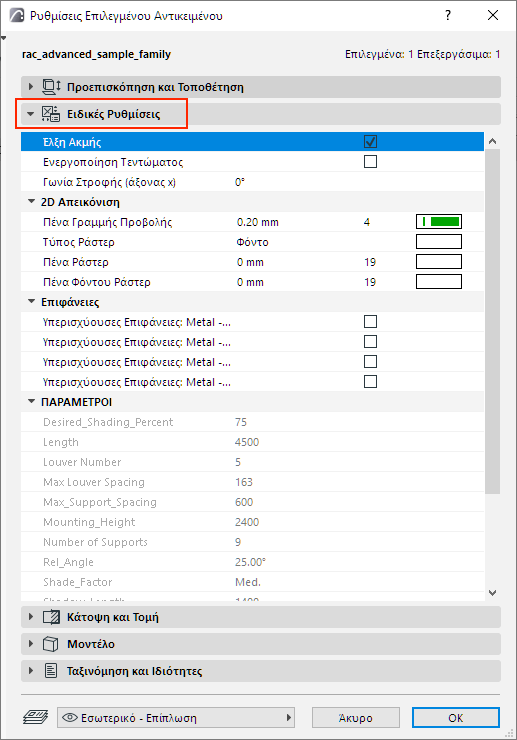This screenshot has height=740, width=517.
Task: Click the Archicad logo icon in title bar
Action: tap(17, 16)
